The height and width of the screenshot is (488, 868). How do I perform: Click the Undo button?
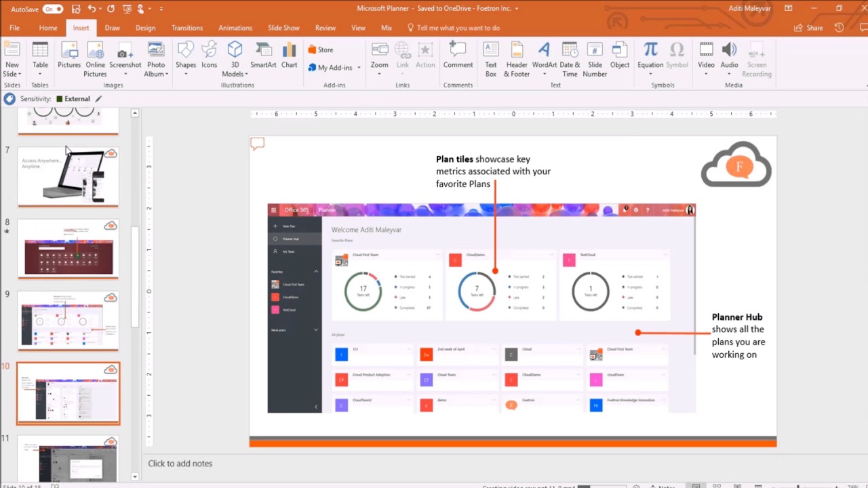pyautogui.click(x=92, y=9)
